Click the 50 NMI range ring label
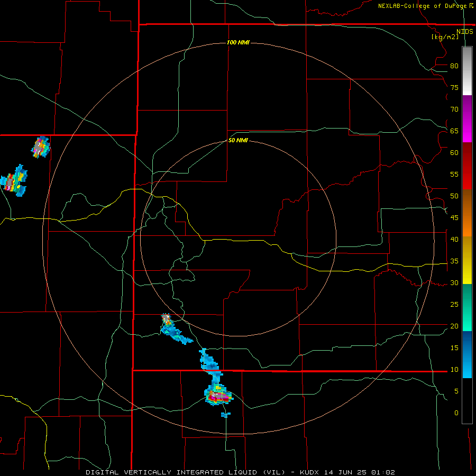Screen dimensions: 476x476 238,140
